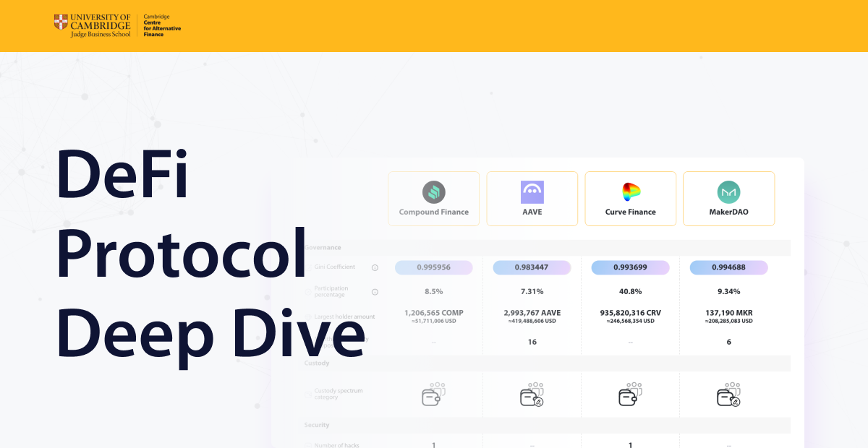Viewport: 868px width, 448px height.
Task: Select the Curve Finance rainbow logo
Action: pyautogui.click(x=631, y=192)
